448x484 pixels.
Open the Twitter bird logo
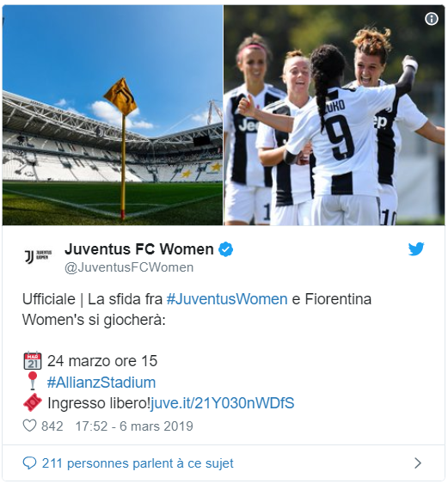point(416,249)
